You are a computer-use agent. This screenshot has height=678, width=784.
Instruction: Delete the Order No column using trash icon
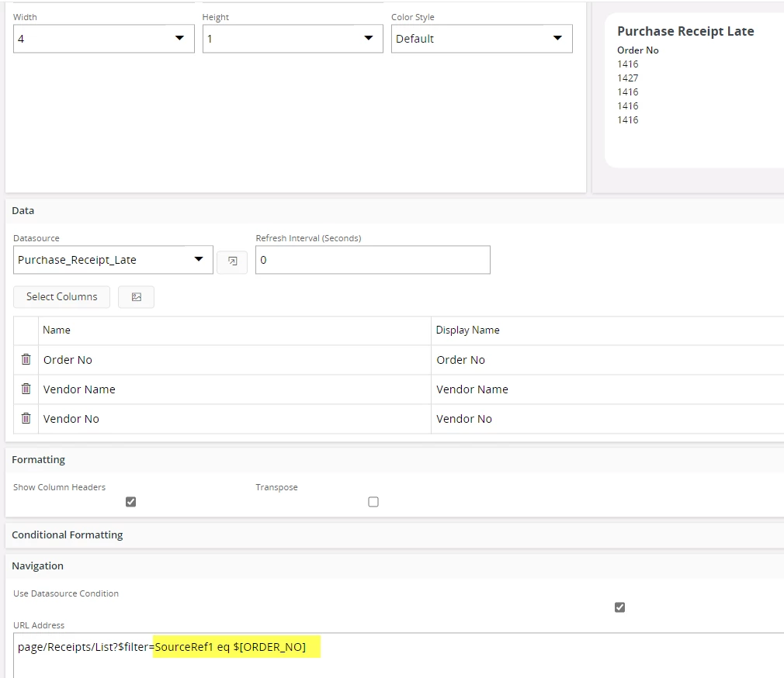point(26,359)
